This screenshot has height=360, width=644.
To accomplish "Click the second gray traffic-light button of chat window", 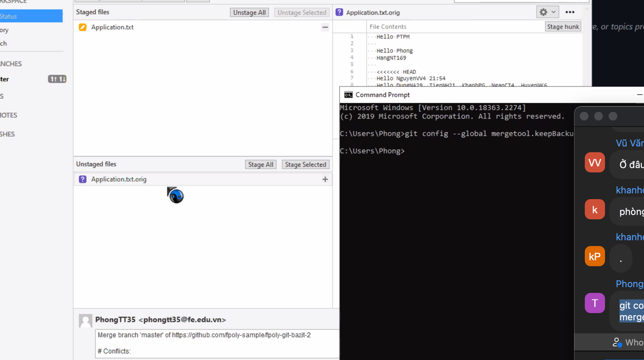I will (599, 116).
